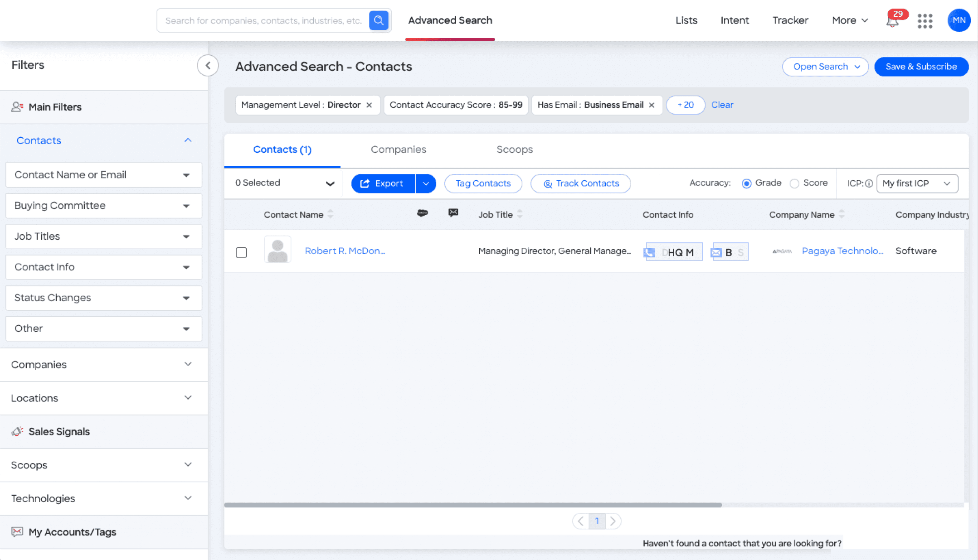Remove the Management Level Director filter
This screenshot has width=978, height=560.
coord(370,105)
